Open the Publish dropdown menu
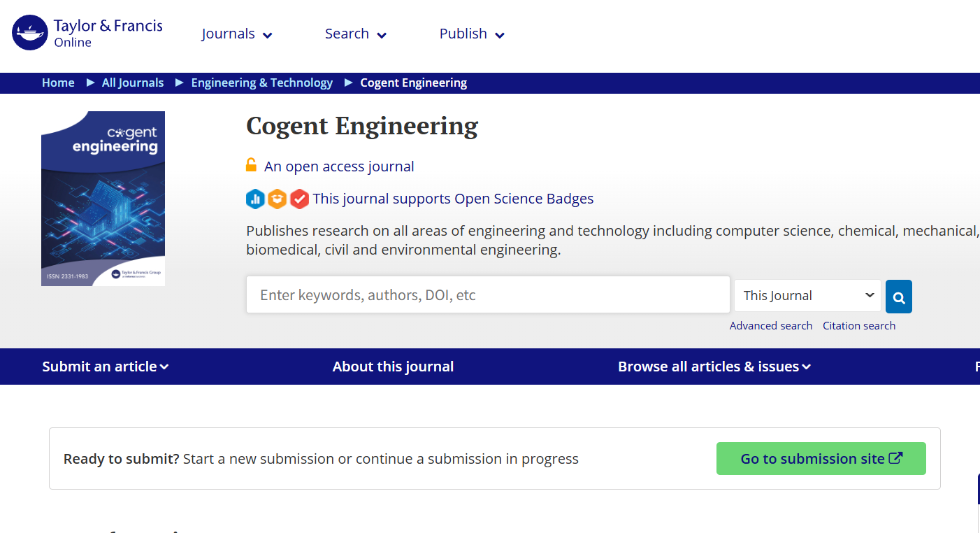The height and width of the screenshot is (533, 980). pyautogui.click(x=472, y=34)
